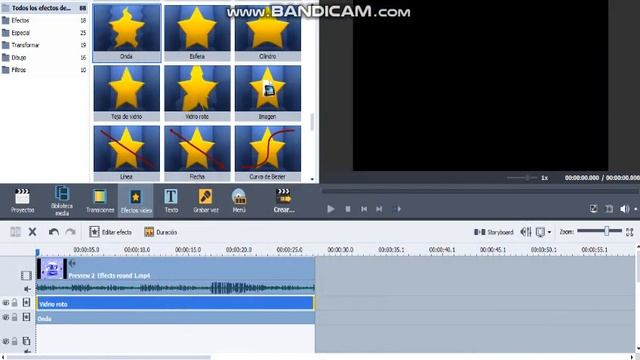This screenshot has width=640, height=360.
Task: Choose the Cilindro effect thumbnail
Action: [x=268, y=33]
